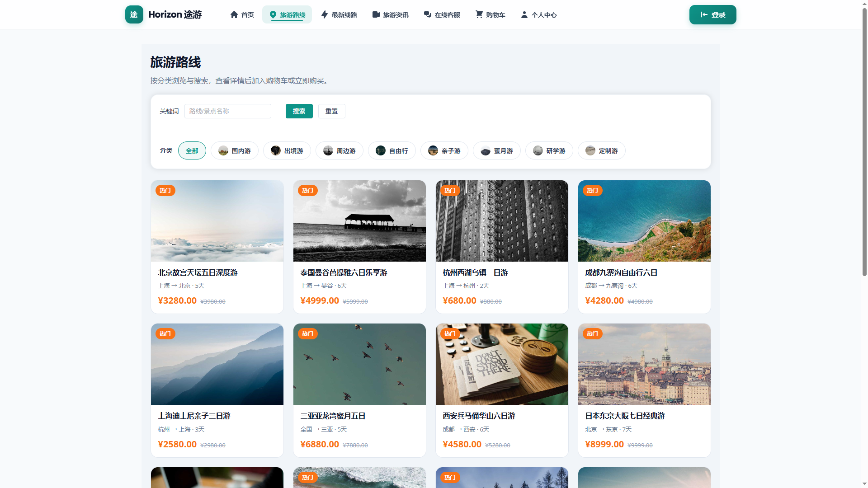Viewport: 868px width, 488px height.
Task: Click the shopping cart icon beside 购物车
Action: [x=479, y=14]
